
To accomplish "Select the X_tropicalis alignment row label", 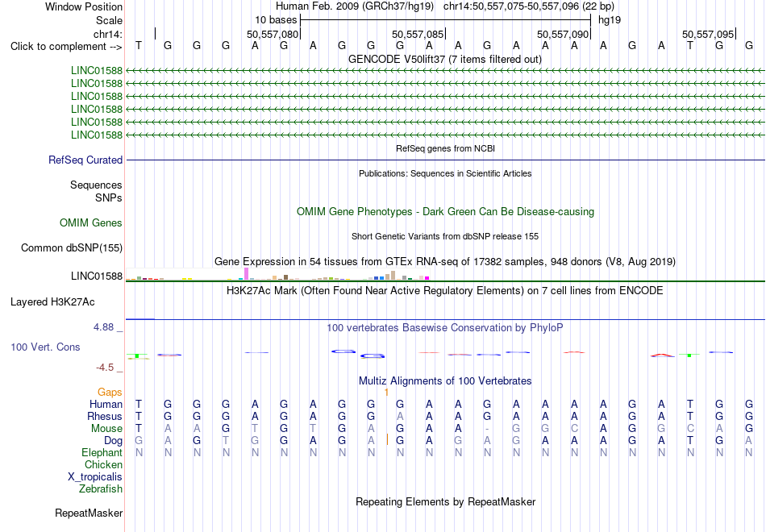I will [x=95, y=477].
